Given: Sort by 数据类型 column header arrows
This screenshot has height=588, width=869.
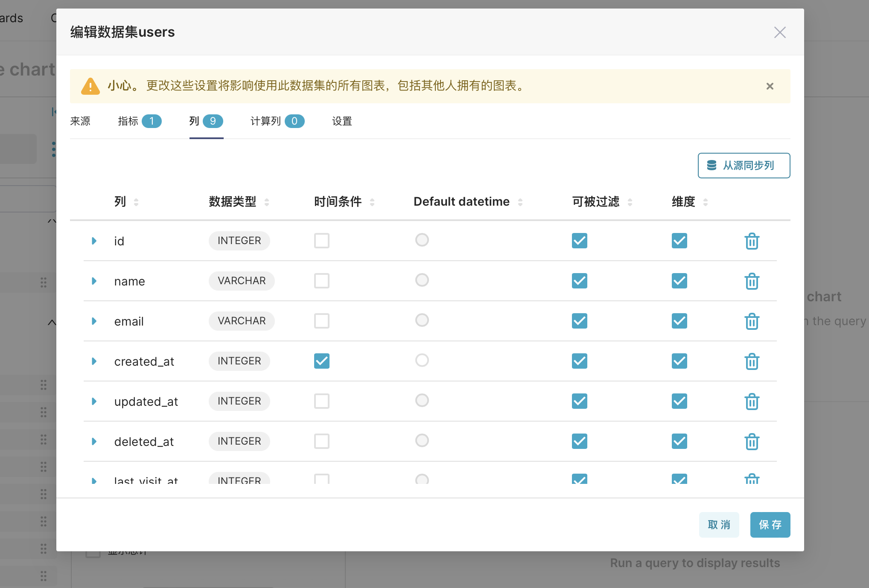Looking at the screenshot, I should click(267, 202).
